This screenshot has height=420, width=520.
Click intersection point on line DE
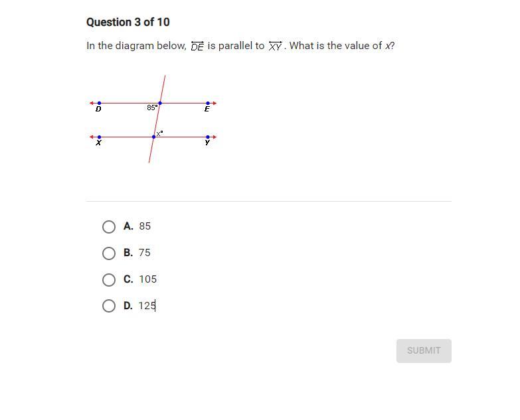[160, 104]
